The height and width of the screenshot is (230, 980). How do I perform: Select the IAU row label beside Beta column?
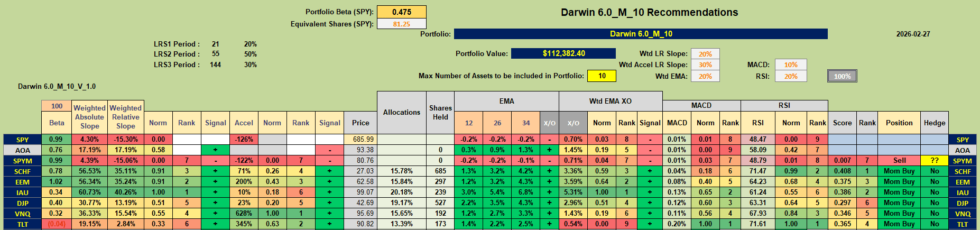(x=22, y=192)
